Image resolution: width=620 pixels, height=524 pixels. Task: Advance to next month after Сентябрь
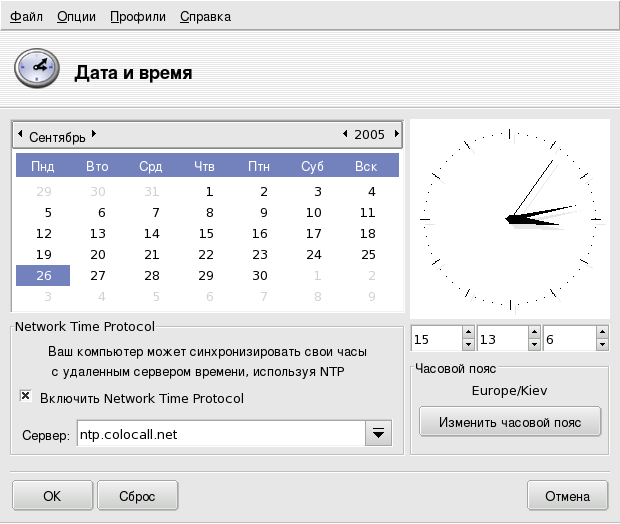point(93,134)
